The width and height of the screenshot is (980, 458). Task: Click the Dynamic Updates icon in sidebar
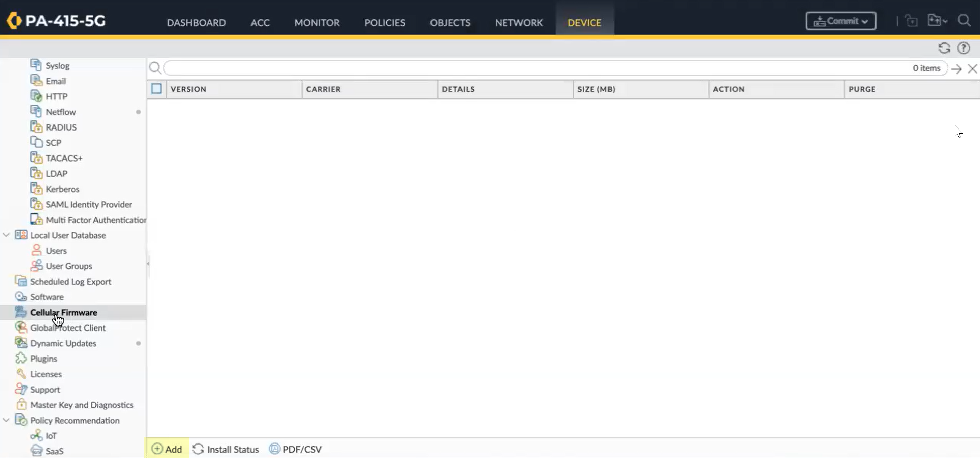(x=21, y=343)
